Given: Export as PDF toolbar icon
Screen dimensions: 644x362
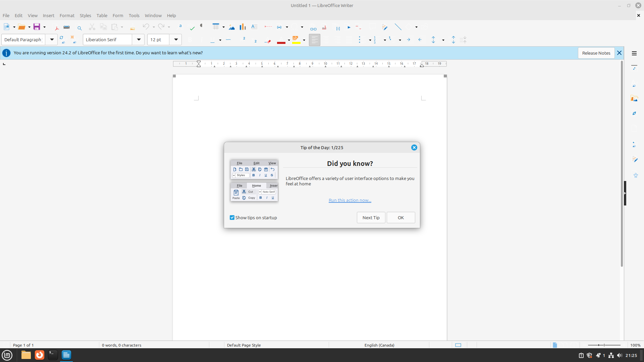Looking at the screenshot, I should (56, 27).
